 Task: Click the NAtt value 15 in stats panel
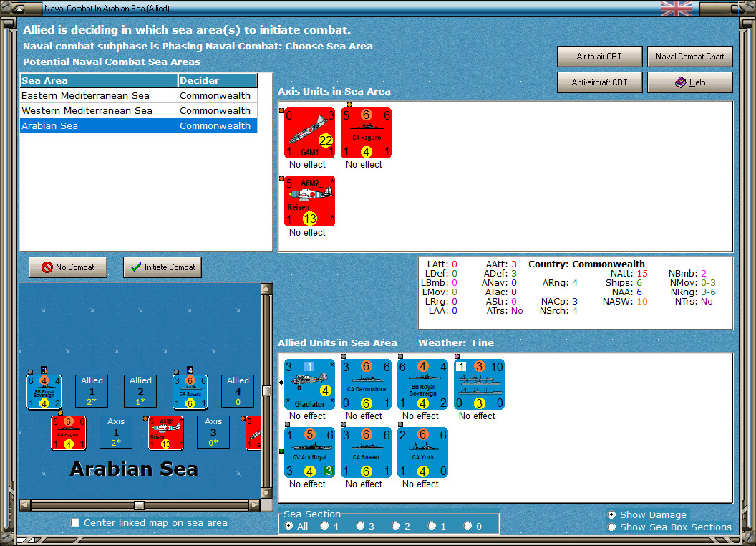coord(642,274)
